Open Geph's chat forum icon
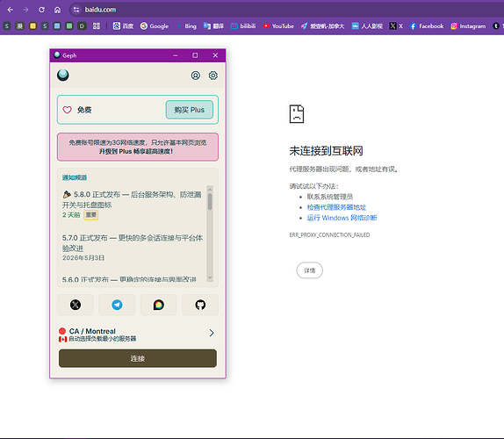The height and width of the screenshot is (439, 504). (x=158, y=305)
